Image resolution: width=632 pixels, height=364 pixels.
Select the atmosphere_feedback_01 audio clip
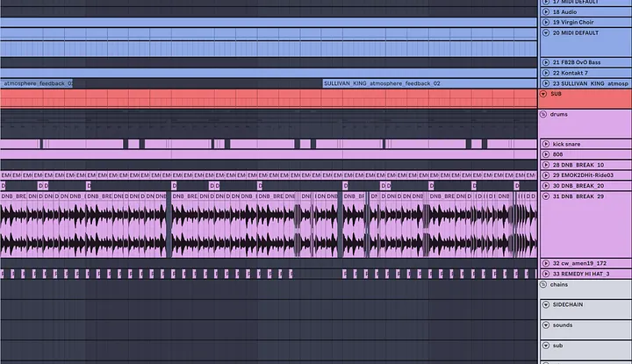[36, 83]
